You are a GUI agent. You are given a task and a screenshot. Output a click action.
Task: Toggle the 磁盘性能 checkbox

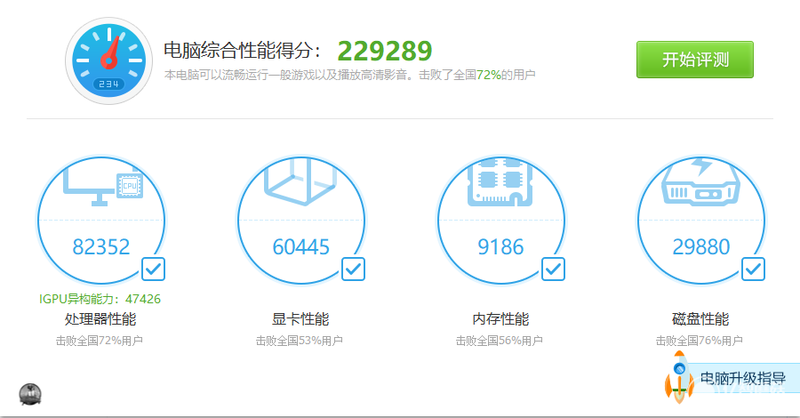[753, 269]
